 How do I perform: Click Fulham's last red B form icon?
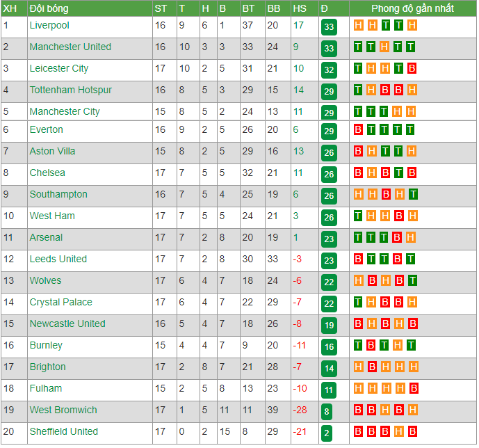[414, 388]
